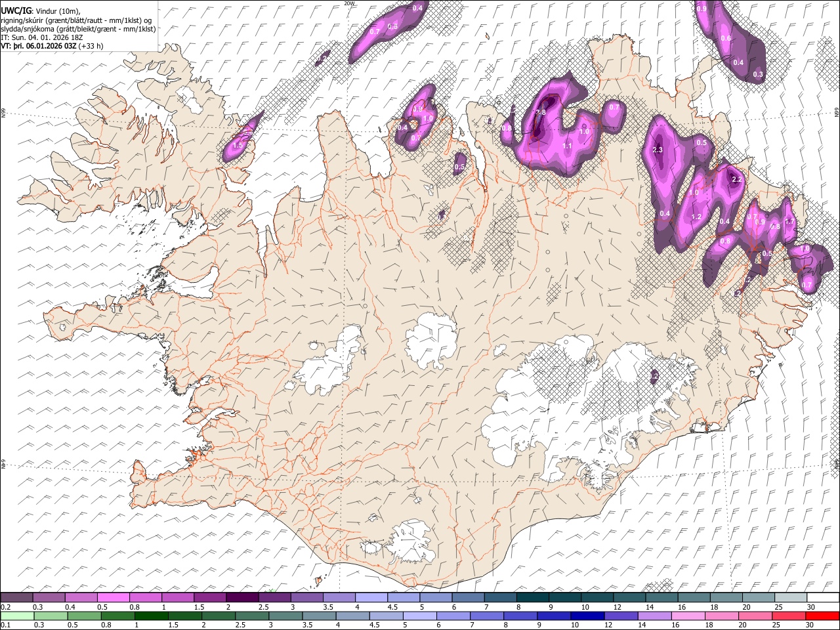
Task: Click the '20W' longitude label at top edge
Action: [349, 3]
